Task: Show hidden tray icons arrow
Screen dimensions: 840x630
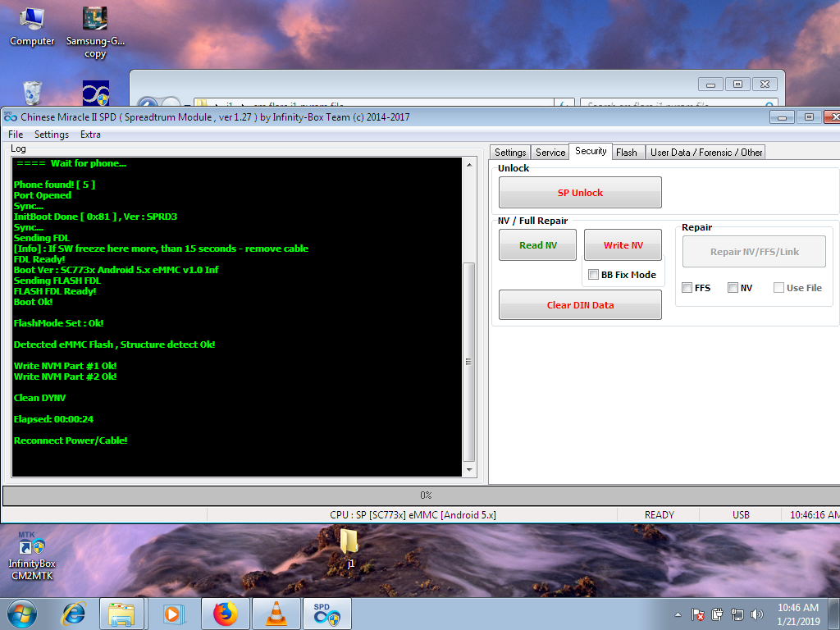Action: 678,614
